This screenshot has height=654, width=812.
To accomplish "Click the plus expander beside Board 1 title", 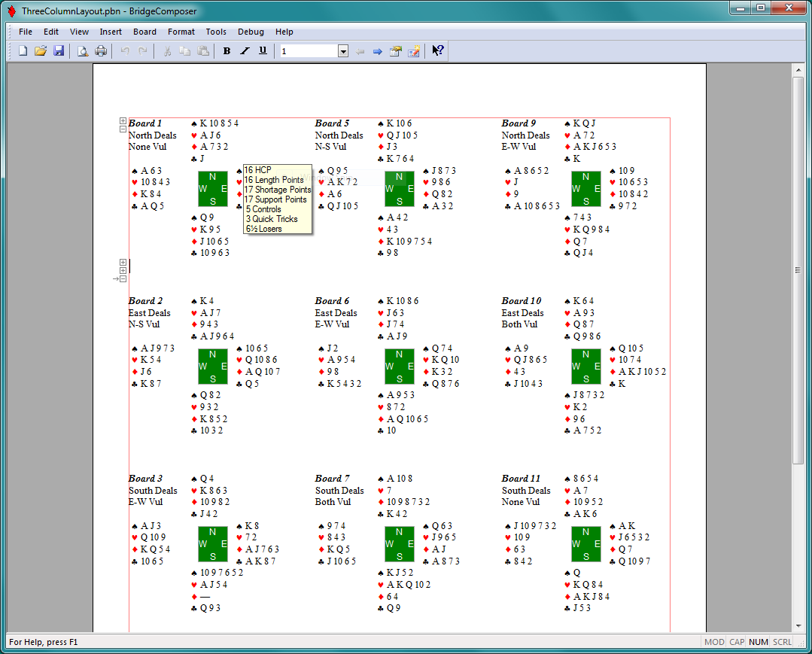I will (x=123, y=121).
